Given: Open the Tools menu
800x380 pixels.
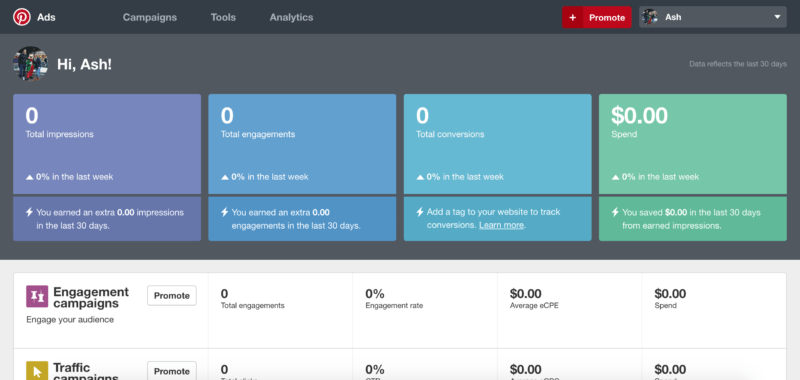Looking at the screenshot, I should [223, 17].
